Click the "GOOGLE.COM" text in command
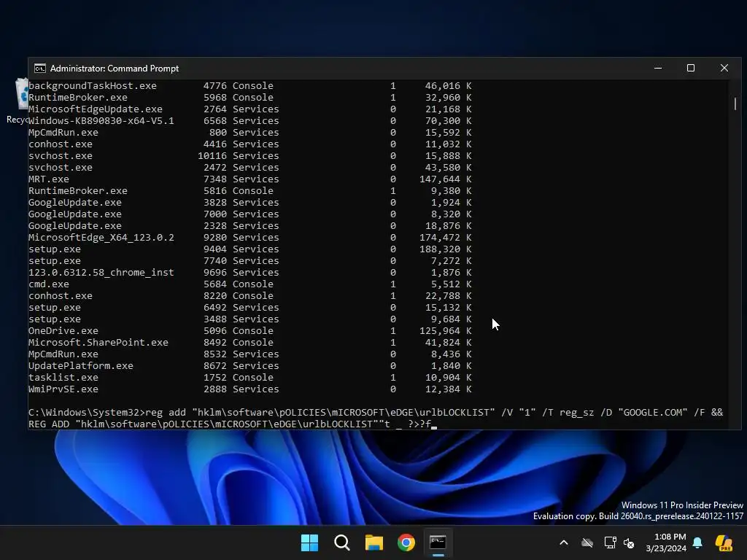Viewport: 747px width, 560px height. pyautogui.click(x=653, y=413)
